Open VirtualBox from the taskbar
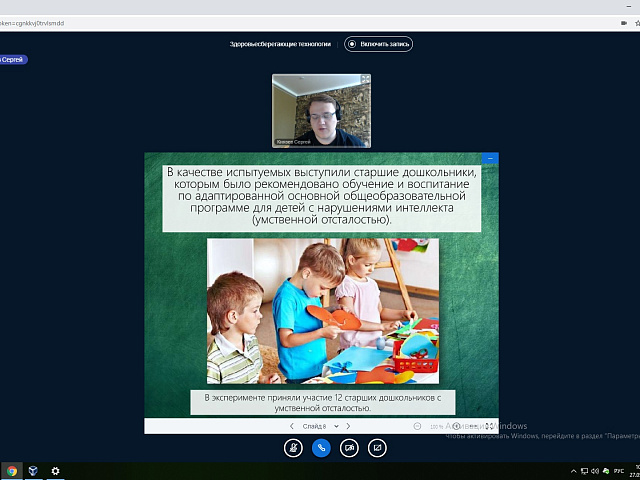Image resolution: width=640 pixels, height=480 pixels. point(33,471)
